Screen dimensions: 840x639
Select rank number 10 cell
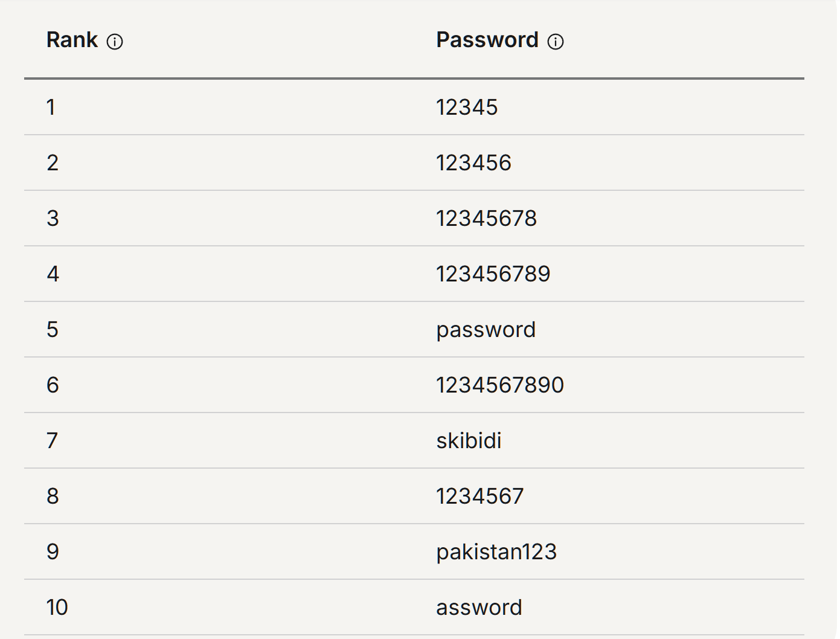click(x=57, y=608)
